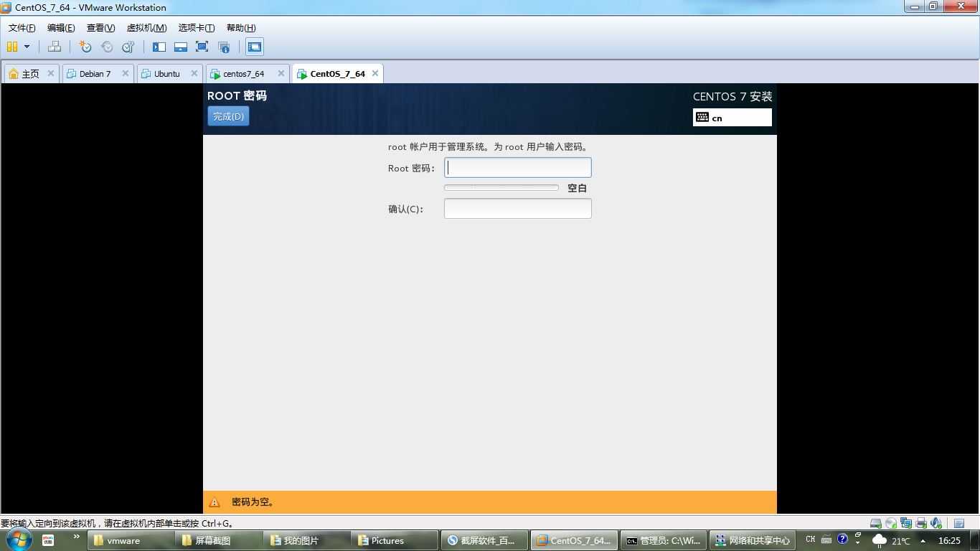The width and height of the screenshot is (980, 551).
Task: Open the power options dropdown arrow
Action: pos(27,47)
